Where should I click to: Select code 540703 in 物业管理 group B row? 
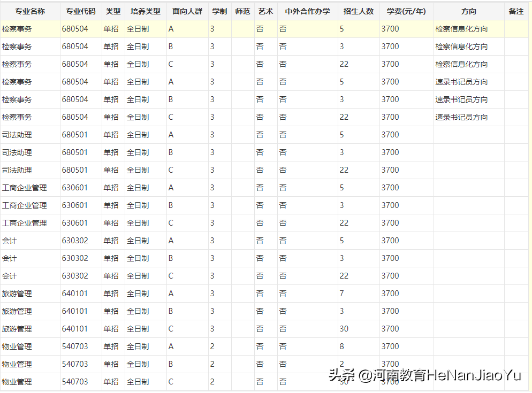[75, 364]
